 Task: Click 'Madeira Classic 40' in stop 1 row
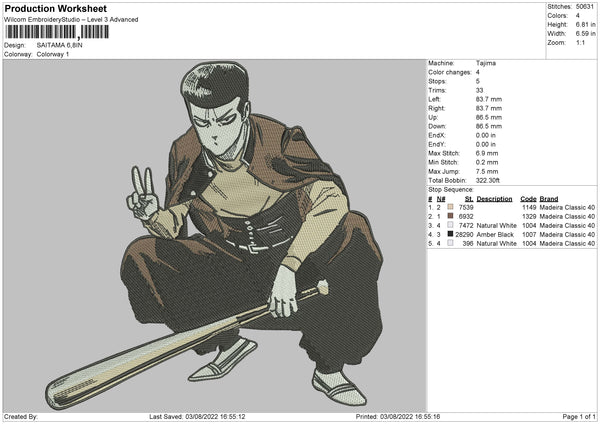[x=567, y=207]
